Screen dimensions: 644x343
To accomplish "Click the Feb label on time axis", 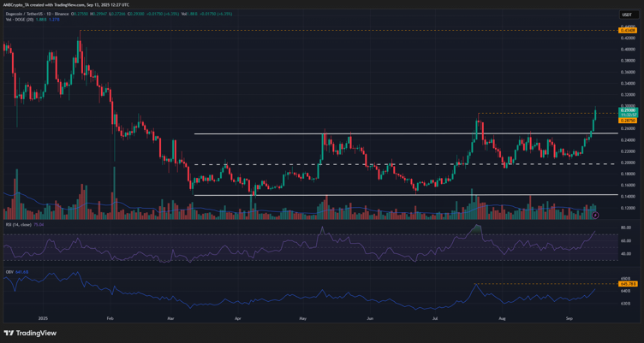I will point(110,316).
